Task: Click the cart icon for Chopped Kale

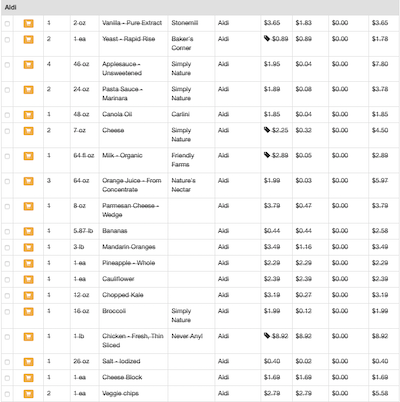Action: (29, 295)
